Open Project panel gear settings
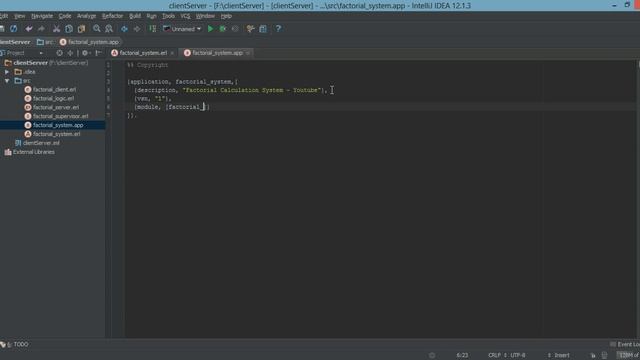This screenshot has width=640, height=360. 85,53
